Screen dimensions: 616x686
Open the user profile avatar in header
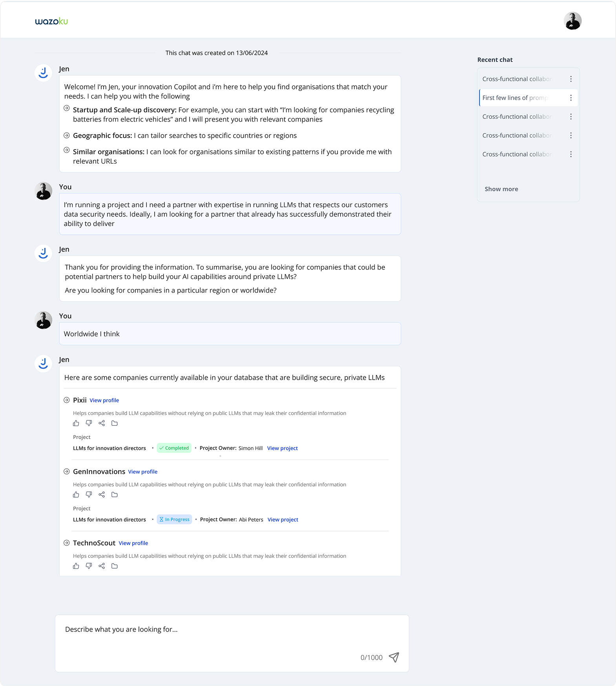click(572, 21)
